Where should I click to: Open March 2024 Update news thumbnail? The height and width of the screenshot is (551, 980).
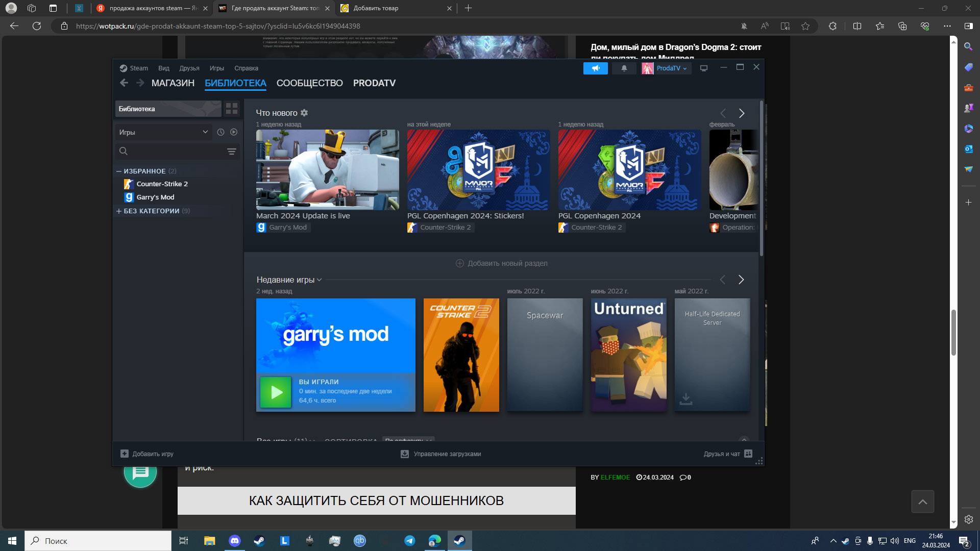[328, 169]
